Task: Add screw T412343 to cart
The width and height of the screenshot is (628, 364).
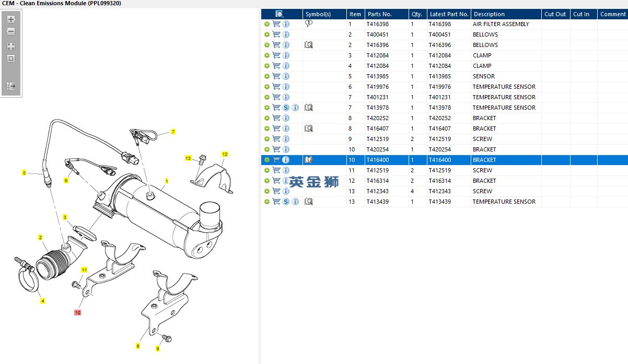Action: pyautogui.click(x=276, y=191)
